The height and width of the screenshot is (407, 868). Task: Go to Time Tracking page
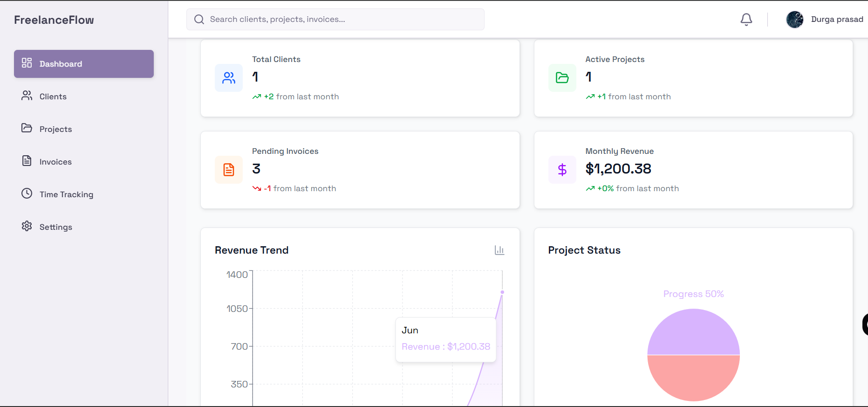pos(66,194)
